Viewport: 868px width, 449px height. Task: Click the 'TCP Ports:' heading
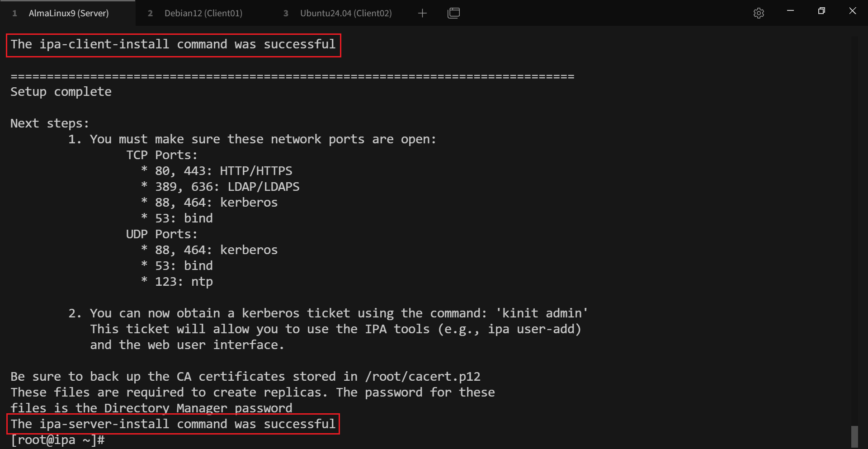tap(161, 155)
